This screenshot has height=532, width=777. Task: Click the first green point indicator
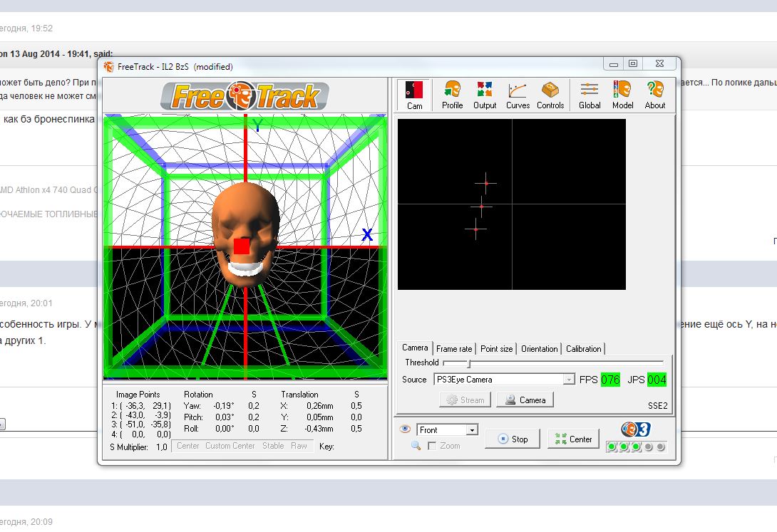click(x=612, y=447)
